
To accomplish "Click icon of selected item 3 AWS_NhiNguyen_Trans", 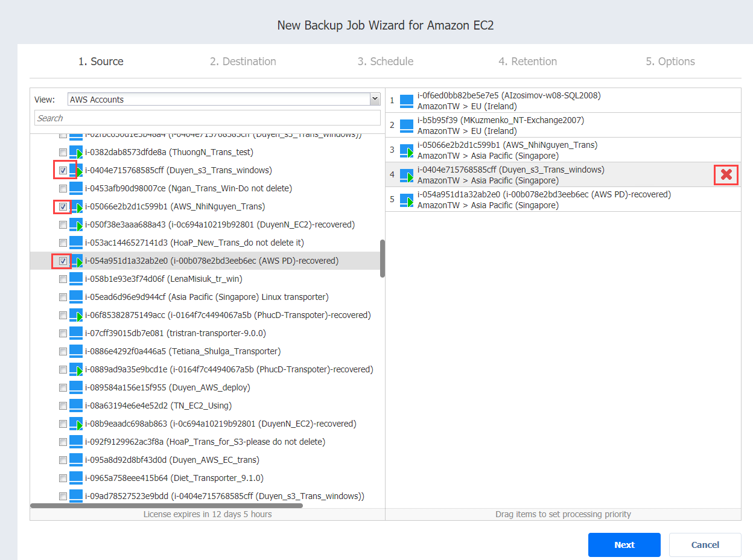I will tap(407, 150).
